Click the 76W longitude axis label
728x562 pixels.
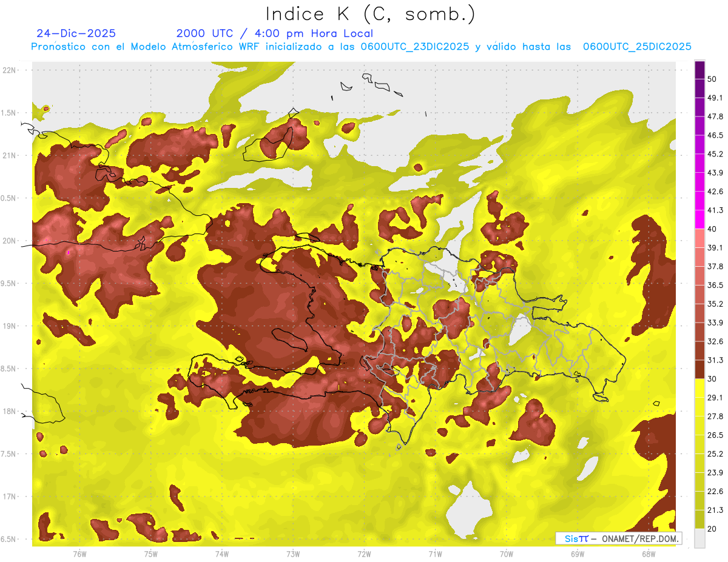[x=79, y=554]
